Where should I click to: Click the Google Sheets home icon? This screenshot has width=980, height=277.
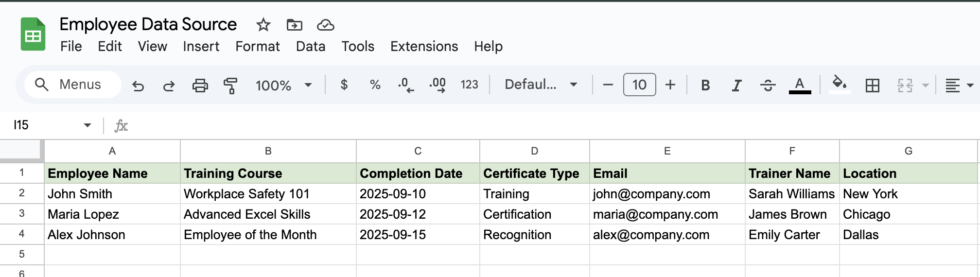(33, 34)
